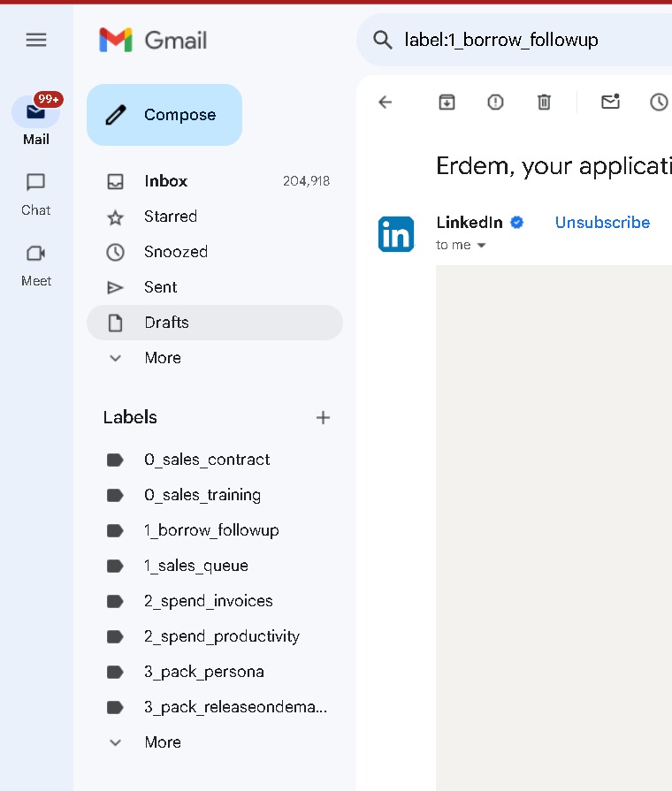Open the 0_sales_training label

pyautogui.click(x=215, y=495)
